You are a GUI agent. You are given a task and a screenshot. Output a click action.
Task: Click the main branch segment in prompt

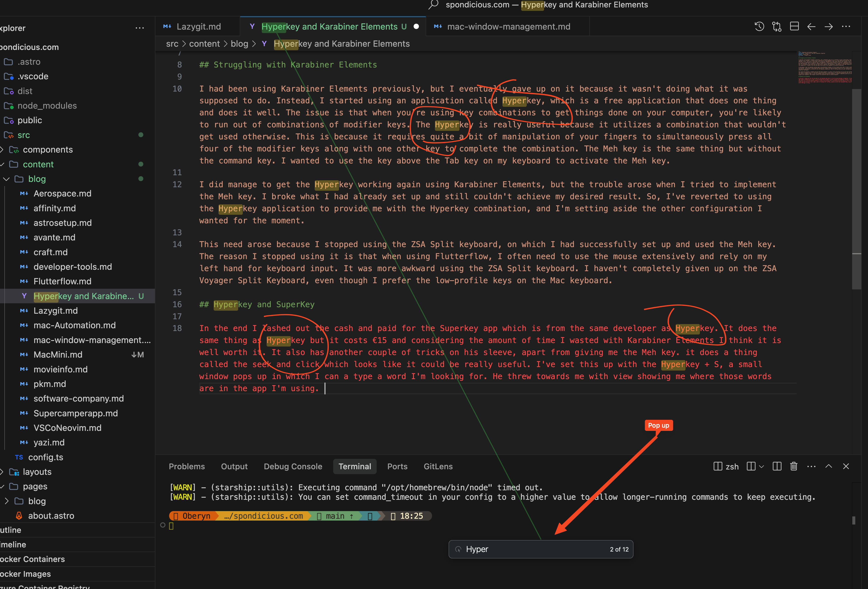[335, 516]
